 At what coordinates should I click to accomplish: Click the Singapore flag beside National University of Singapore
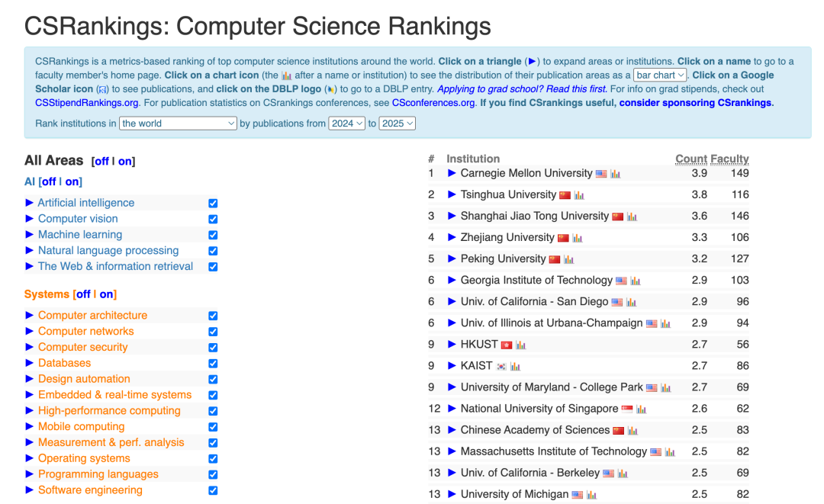627,409
